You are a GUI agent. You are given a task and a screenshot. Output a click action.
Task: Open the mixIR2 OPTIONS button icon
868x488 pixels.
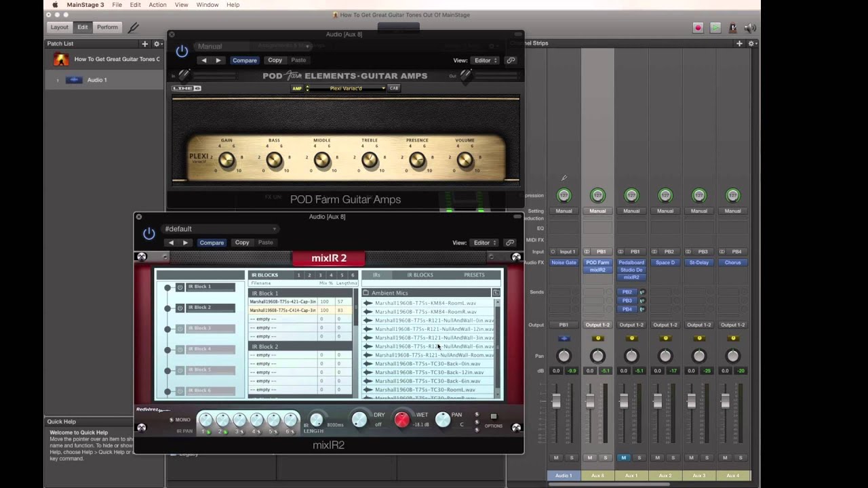494,417
